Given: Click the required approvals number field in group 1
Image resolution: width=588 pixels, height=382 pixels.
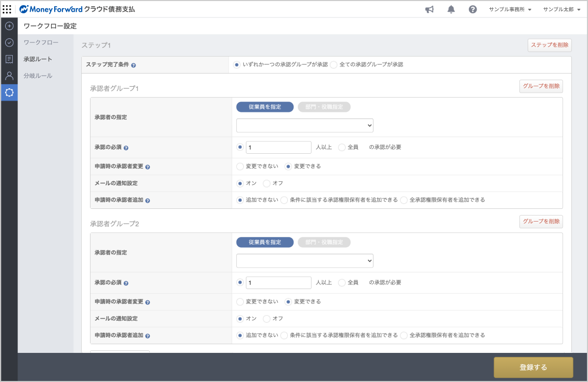Looking at the screenshot, I should [279, 147].
